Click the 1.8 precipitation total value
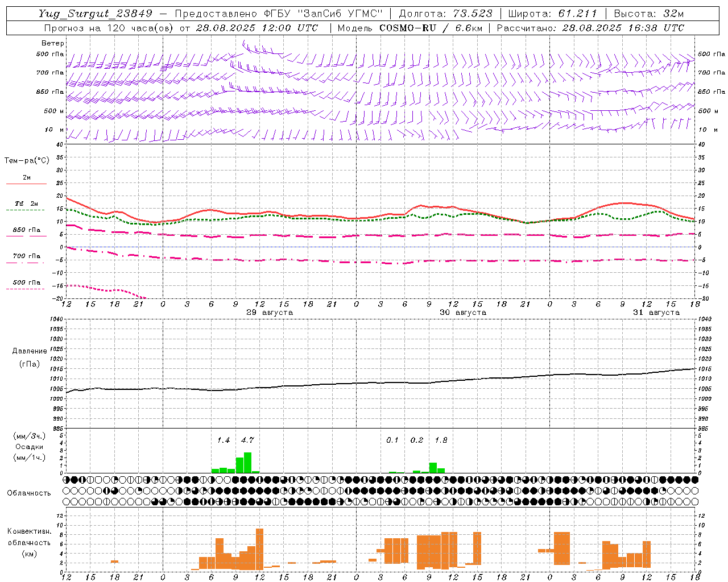728x582 pixels. pos(441,440)
